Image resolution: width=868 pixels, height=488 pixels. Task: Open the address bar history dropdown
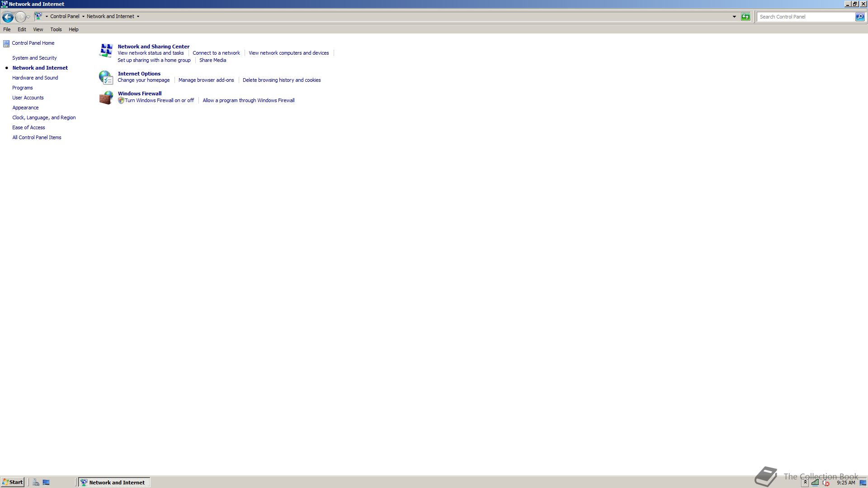point(734,17)
